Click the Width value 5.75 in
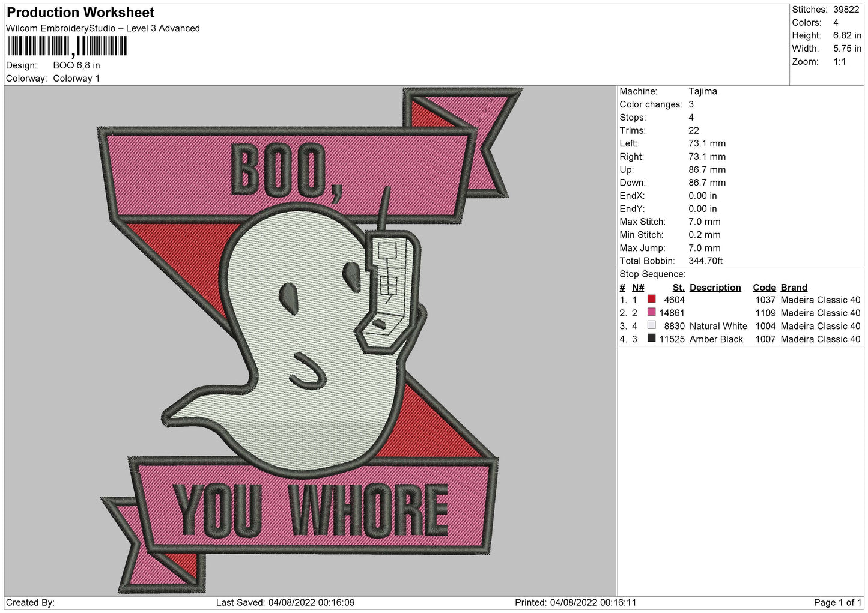Viewport: 868px width, 613px height. [847, 49]
